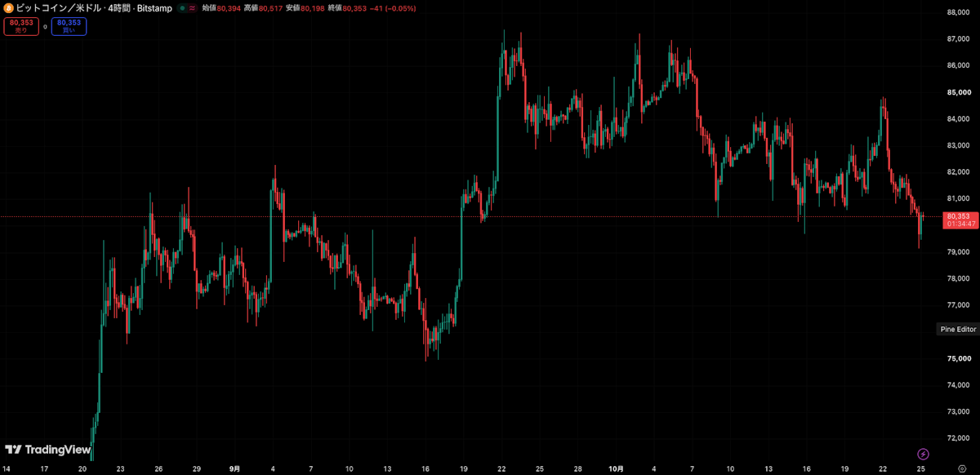
Task: Click the 終値 80,353 close value
Action: click(347, 8)
